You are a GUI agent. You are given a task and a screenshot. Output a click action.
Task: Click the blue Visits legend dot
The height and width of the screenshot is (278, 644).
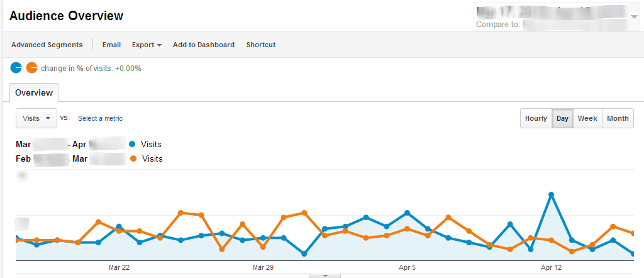point(132,144)
